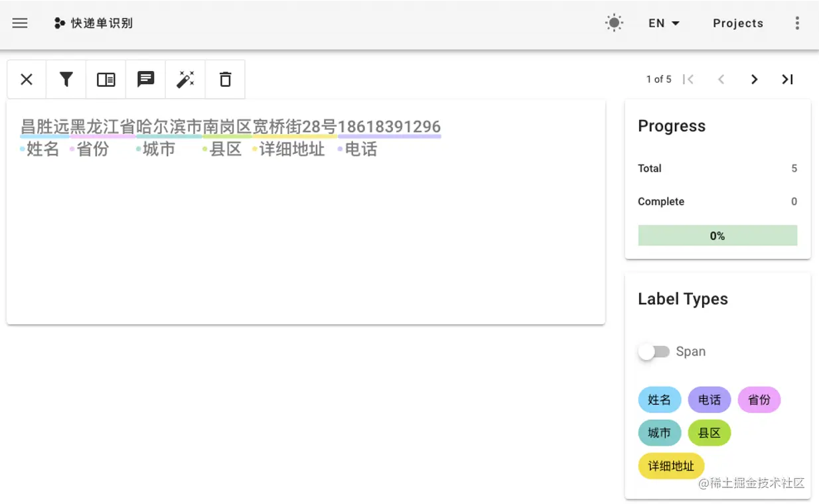
Task: Click the X mark-unapproved button
Action: pyautogui.click(x=27, y=80)
